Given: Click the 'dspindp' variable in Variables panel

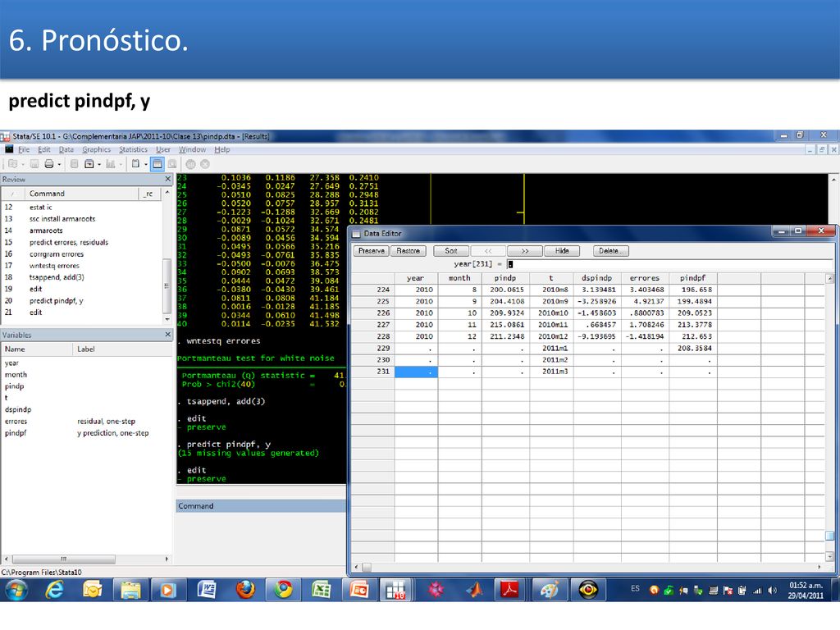Looking at the screenshot, I should 18,409.
